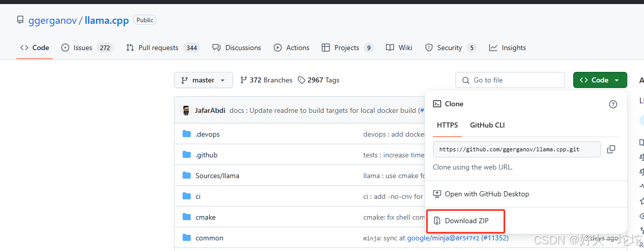Click the Wiki book icon
Viewport: 644px width, 251px height.
point(390,48)
